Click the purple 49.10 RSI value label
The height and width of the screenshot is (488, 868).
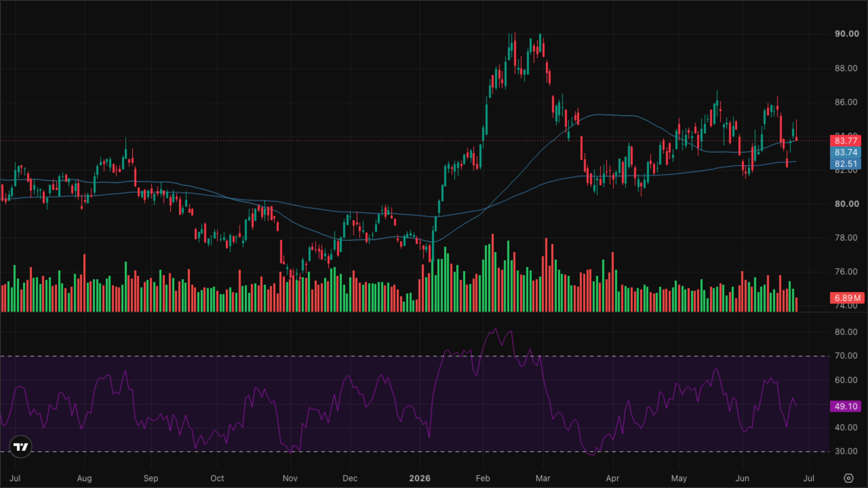846,406
